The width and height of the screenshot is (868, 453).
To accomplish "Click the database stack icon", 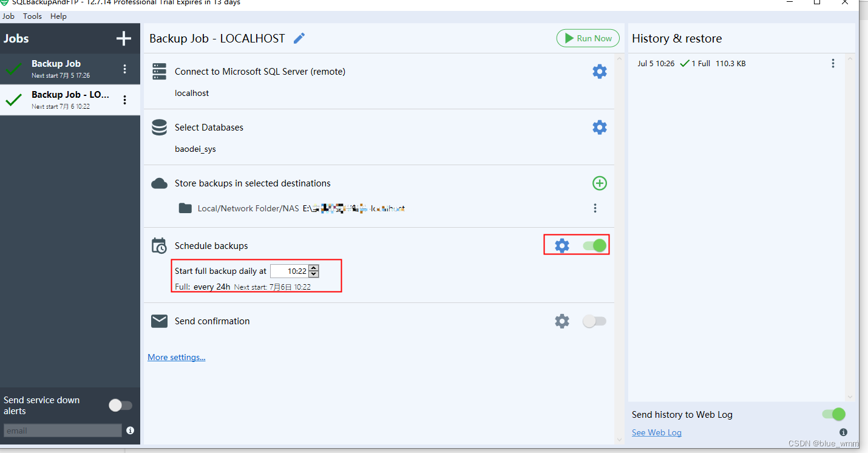I will point(159,128).
